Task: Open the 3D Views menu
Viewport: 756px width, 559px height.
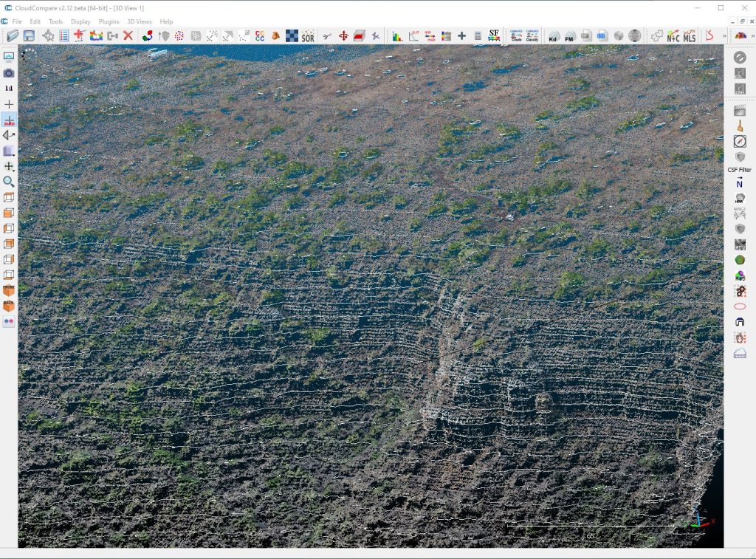Action: click(139, 21)
